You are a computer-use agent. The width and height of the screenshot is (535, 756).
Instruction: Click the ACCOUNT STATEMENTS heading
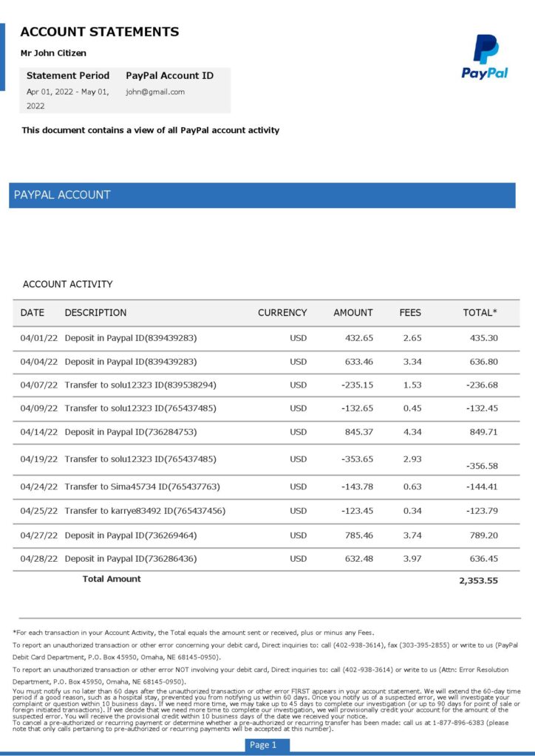pos(100,32)
